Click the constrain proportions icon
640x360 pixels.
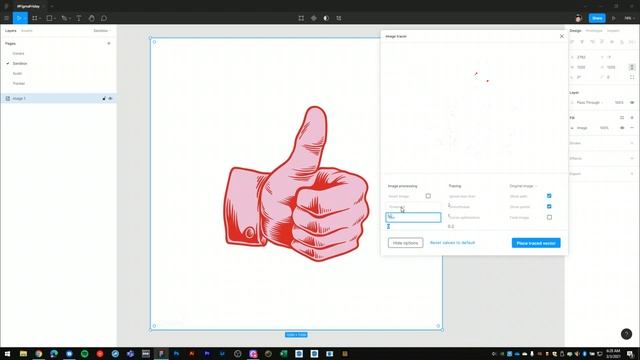tap(632, 67)
